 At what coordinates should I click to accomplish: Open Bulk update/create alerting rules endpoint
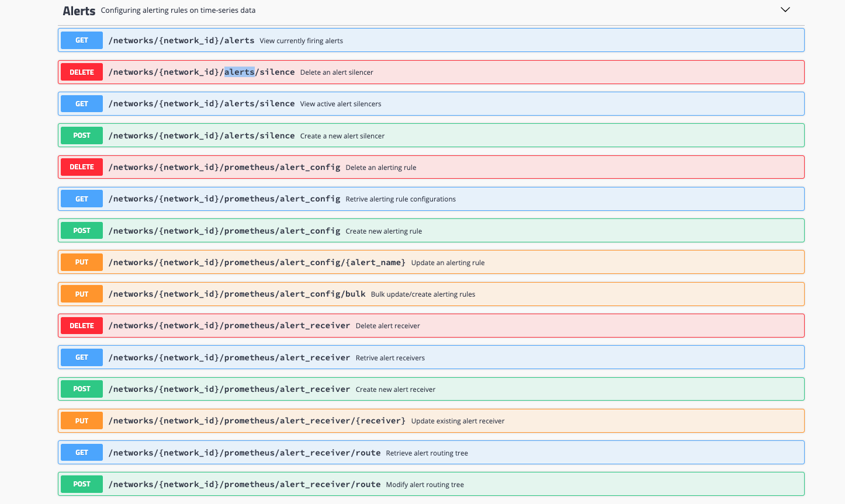pos(422,294)
